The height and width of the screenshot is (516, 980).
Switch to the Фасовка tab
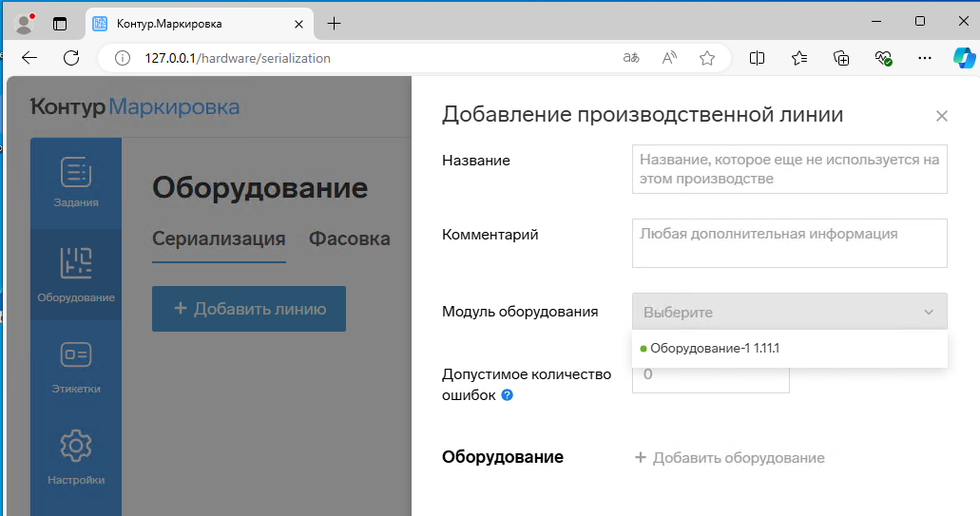[349, 239]
